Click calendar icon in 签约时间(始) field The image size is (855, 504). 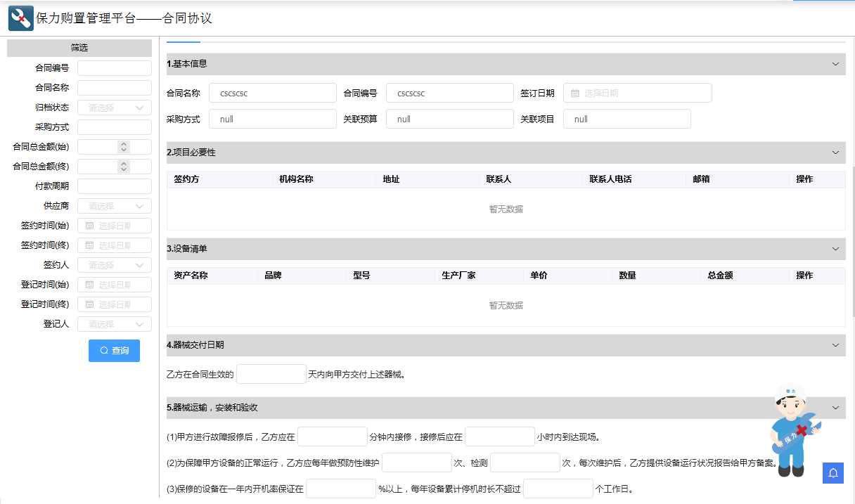[x=89, y=226]
